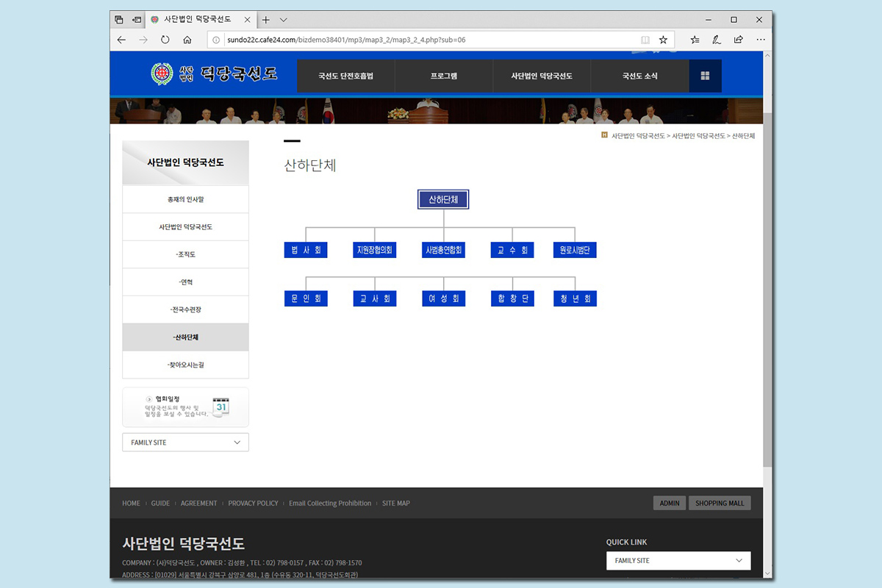Image resolution: width=882 pixels, height=588 pixels.
Task: Open 국선도 소식 navigation menu
Action: tap(639, 76)
